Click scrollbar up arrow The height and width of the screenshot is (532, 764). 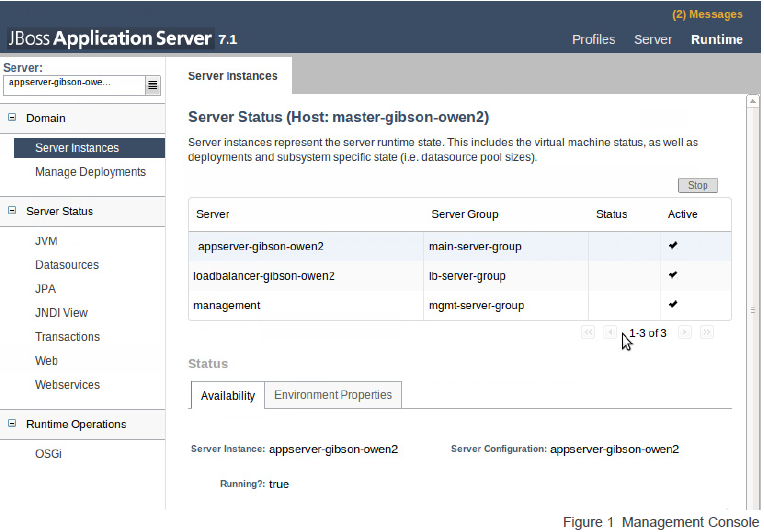pyautogui.click(x=753, y=101)
